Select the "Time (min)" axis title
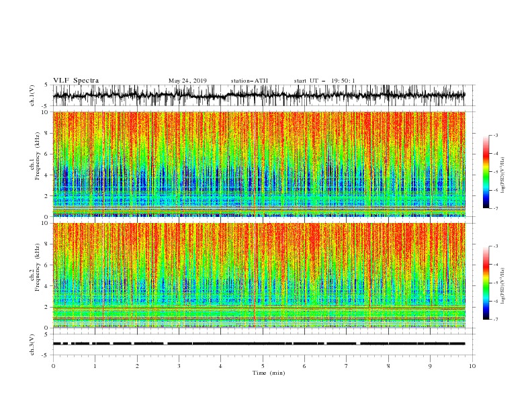 point(269,373)
